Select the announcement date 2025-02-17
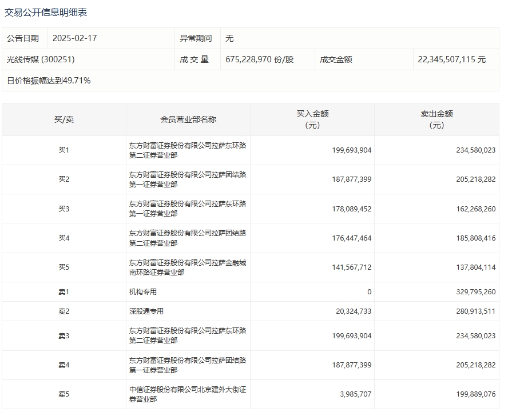516x420 pixels. pos(76,38)
